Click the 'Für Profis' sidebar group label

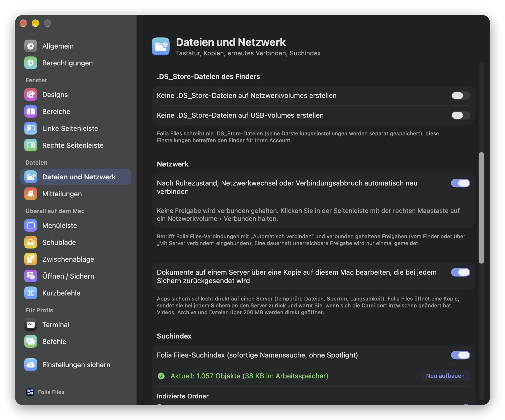tap(39, 310)
